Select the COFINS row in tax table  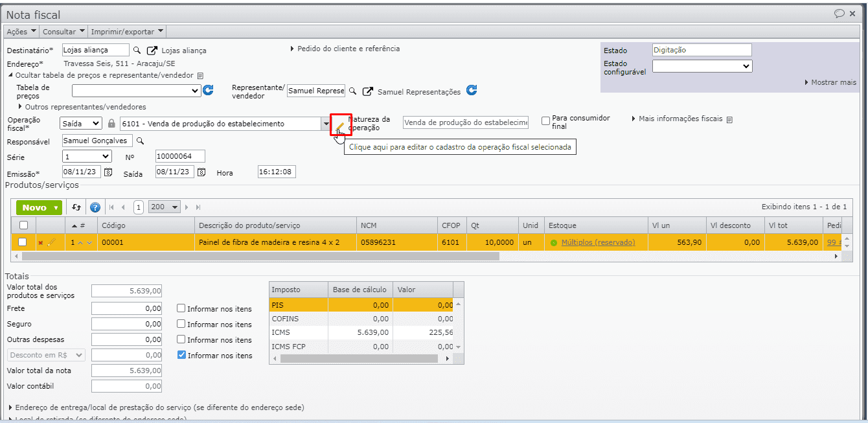click(361, 319)
